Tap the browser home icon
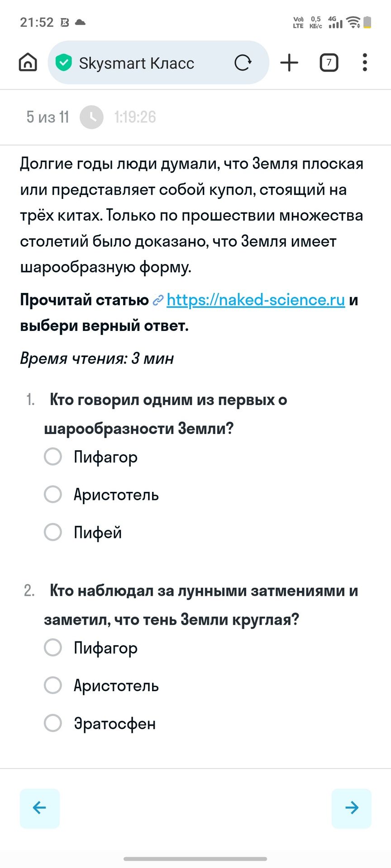 tap(28, 62)
